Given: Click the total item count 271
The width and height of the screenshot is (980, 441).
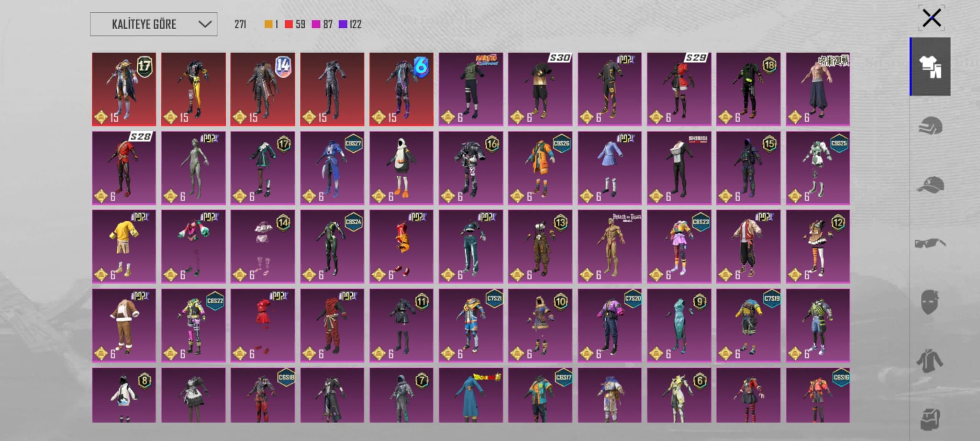Looking at the screenshot, I should point(240,24).
